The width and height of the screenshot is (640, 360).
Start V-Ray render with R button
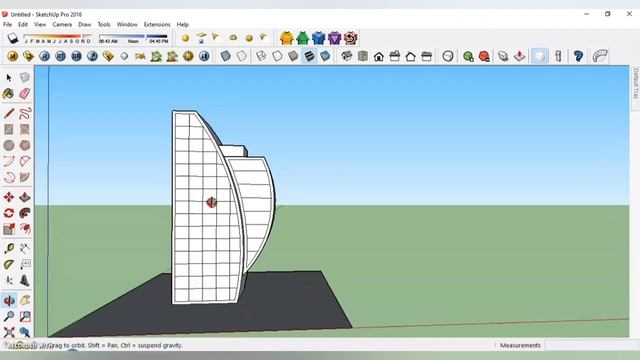point(44,56)
